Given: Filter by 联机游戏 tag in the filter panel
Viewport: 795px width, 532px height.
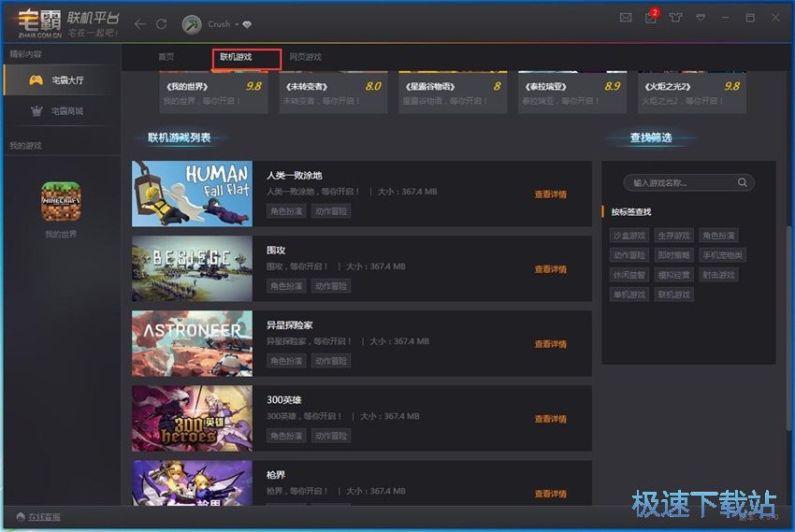Looking at the screenshot, I should (673, 295).
